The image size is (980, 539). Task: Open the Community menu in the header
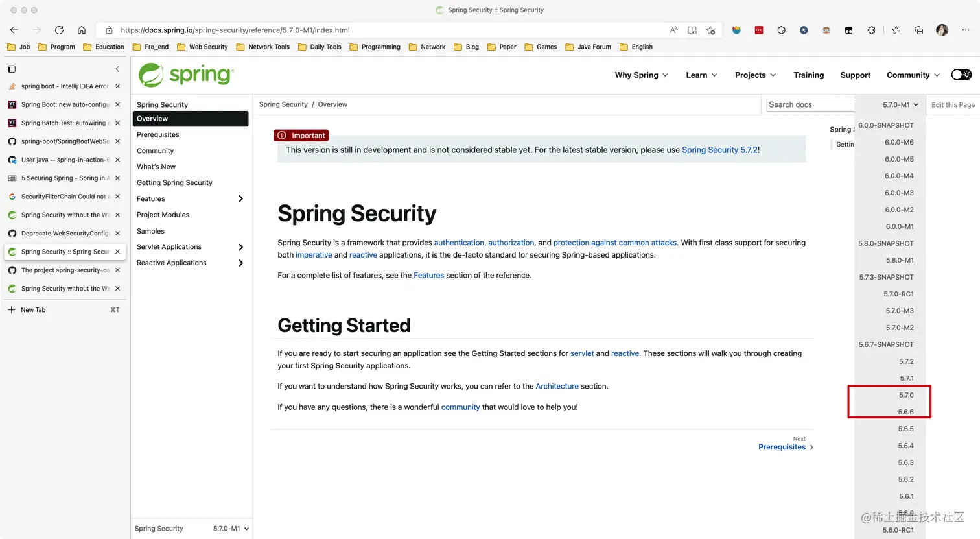point(909,75)
